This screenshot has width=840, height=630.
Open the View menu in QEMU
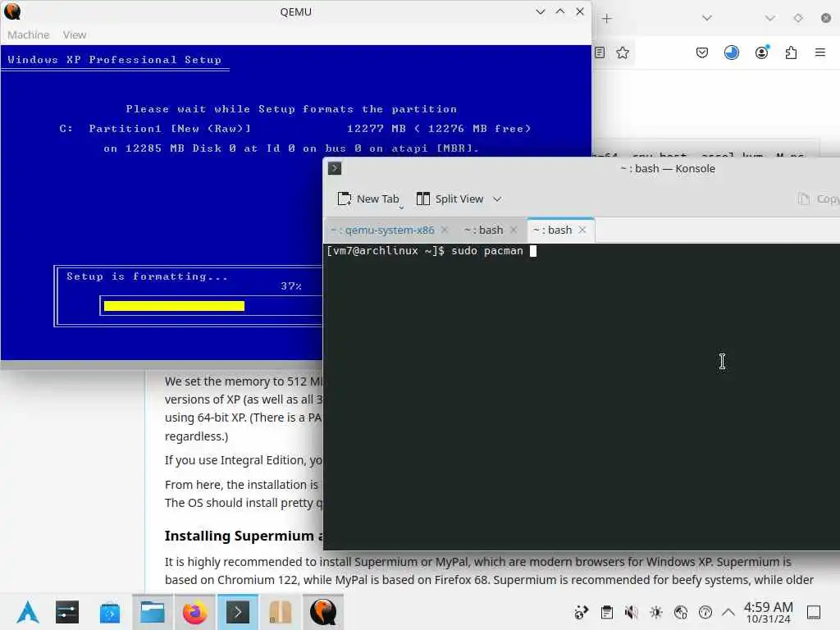click(75, 34)
